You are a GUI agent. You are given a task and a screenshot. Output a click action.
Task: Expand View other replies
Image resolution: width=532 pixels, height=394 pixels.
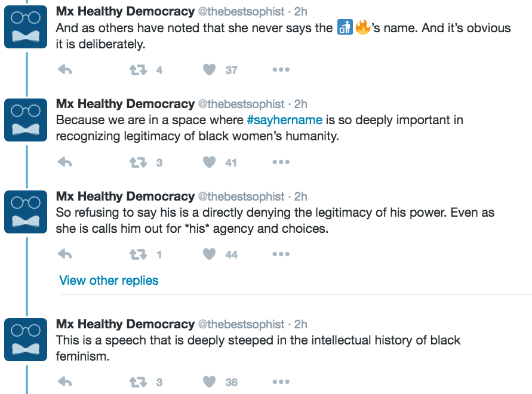(x=109, y=281)
